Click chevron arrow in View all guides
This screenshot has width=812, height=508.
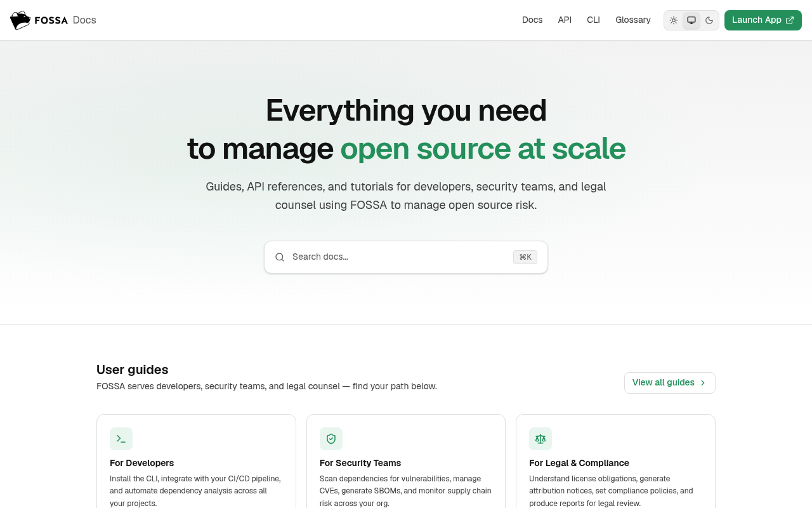pyautogui.click(x=703, y=383)
